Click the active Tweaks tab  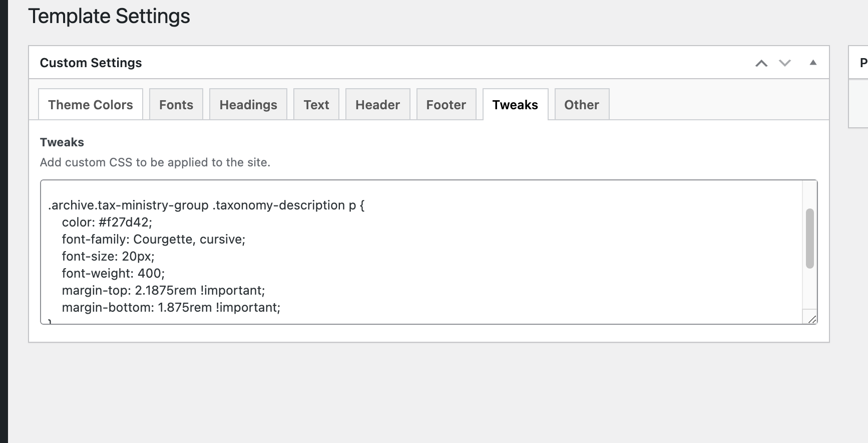pyautogui.click(x=515, y=105)
